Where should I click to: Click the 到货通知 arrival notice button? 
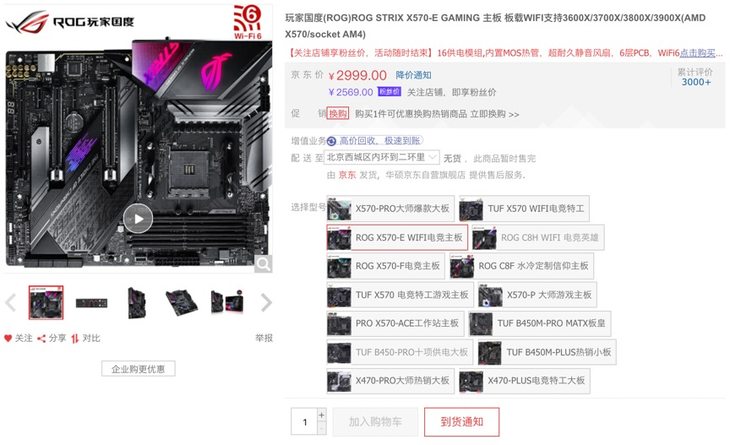click(x=462, y=422)
